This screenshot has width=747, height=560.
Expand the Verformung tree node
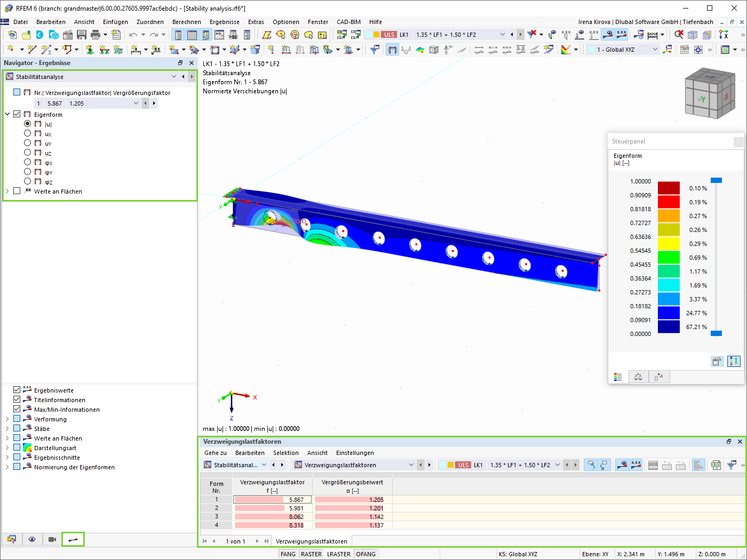coord(7,419)
